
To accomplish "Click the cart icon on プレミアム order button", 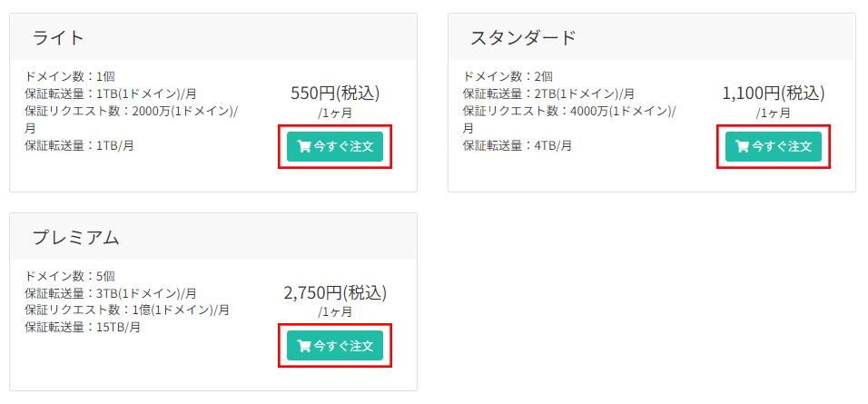I will [304, 346].
